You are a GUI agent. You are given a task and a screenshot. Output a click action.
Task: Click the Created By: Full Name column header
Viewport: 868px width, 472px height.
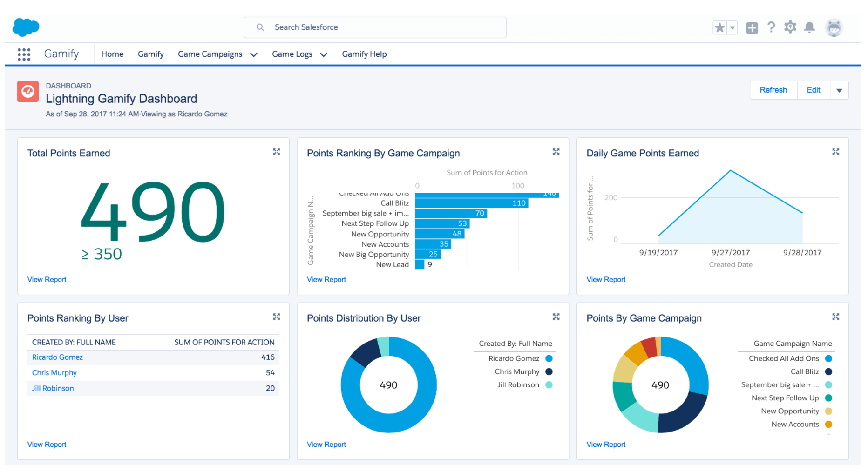(x=74, y=342)
